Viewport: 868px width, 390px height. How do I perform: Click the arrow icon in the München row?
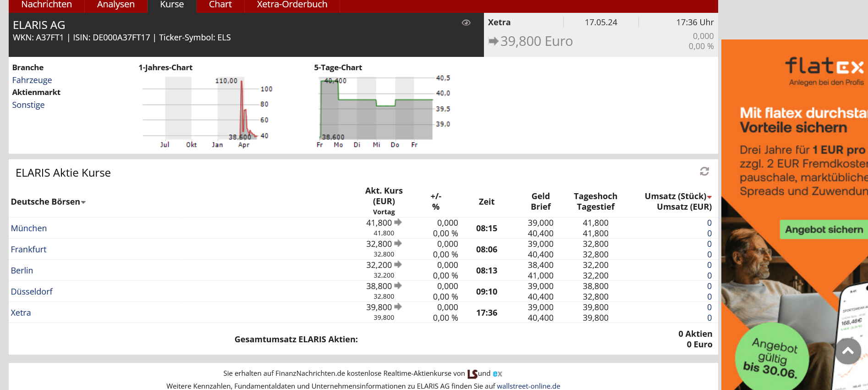tap(398, 223)
